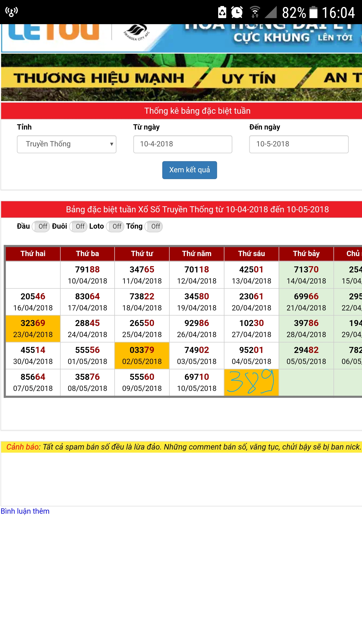Click the Thứ năm column header

click(197, 254)
